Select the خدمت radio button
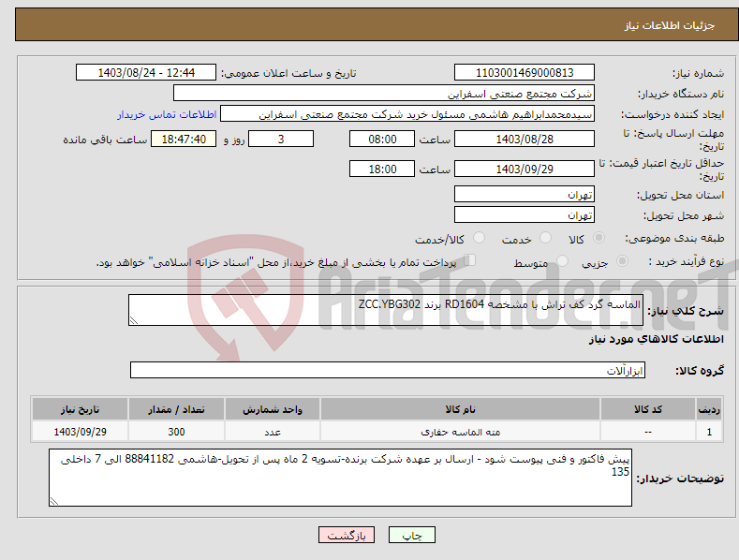Viewport: 739px width, 560px height. tap(545, 238)
